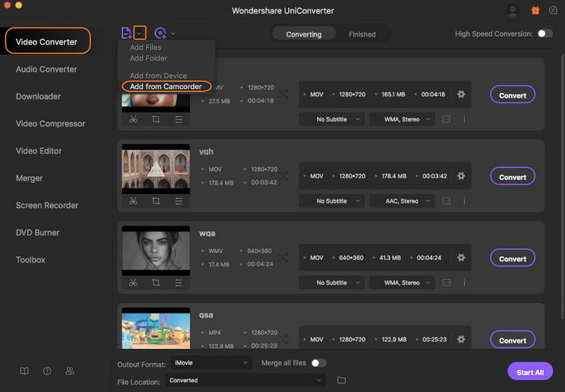565x392 pixels.
Task: Open output settings gear for wqa
Action: pos(461,257)
